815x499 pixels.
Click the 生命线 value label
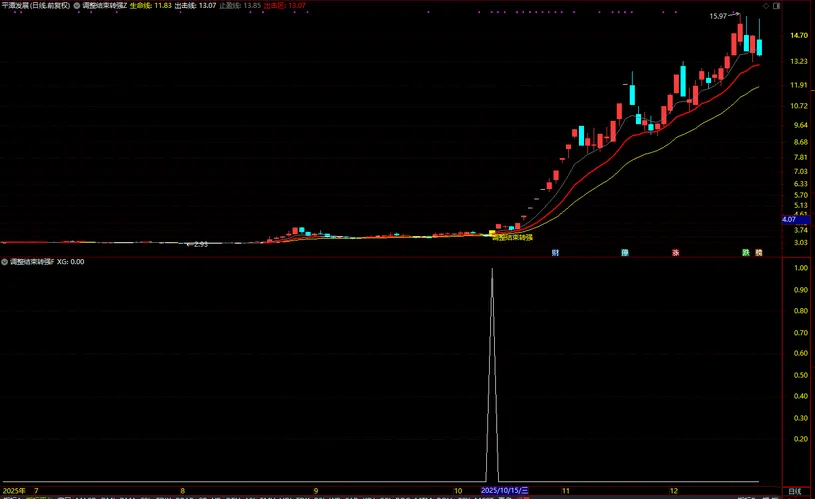150,5
